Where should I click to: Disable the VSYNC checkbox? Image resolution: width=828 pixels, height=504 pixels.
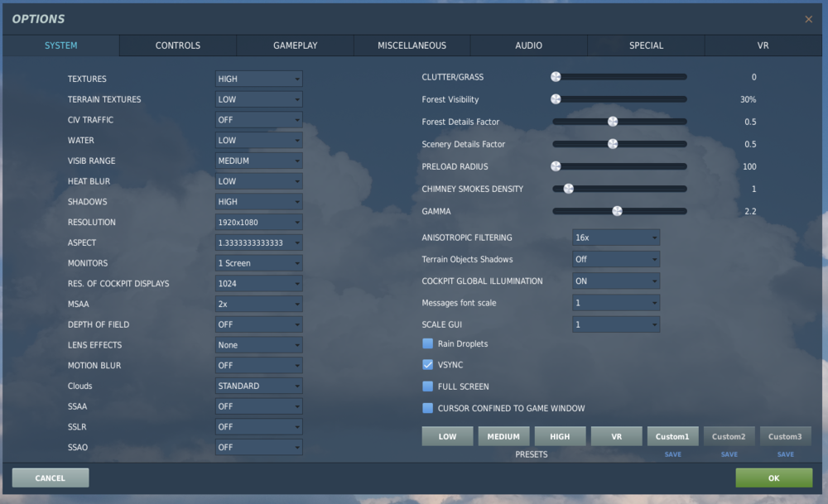[x=428, y=364]
